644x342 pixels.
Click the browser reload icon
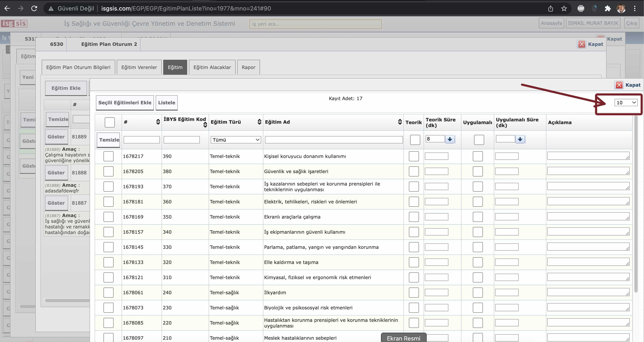[34, 8]
